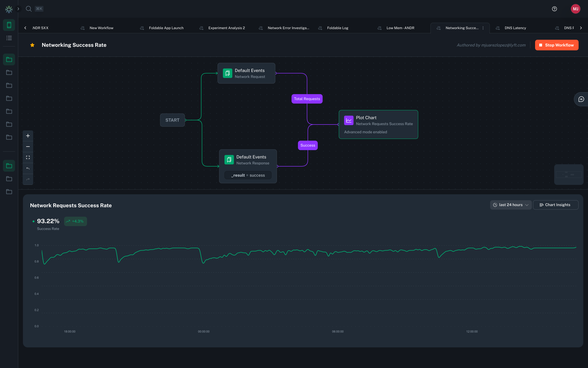Click the fit-to-screen canvas icon
588x368 pixels.
[28, 158]
